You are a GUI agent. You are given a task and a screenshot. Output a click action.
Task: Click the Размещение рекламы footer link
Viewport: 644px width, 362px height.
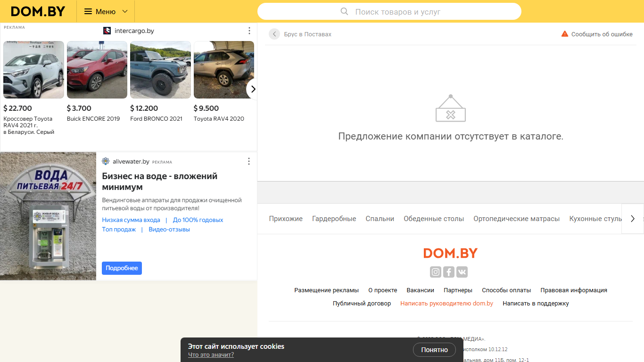(x=327, y=290)
